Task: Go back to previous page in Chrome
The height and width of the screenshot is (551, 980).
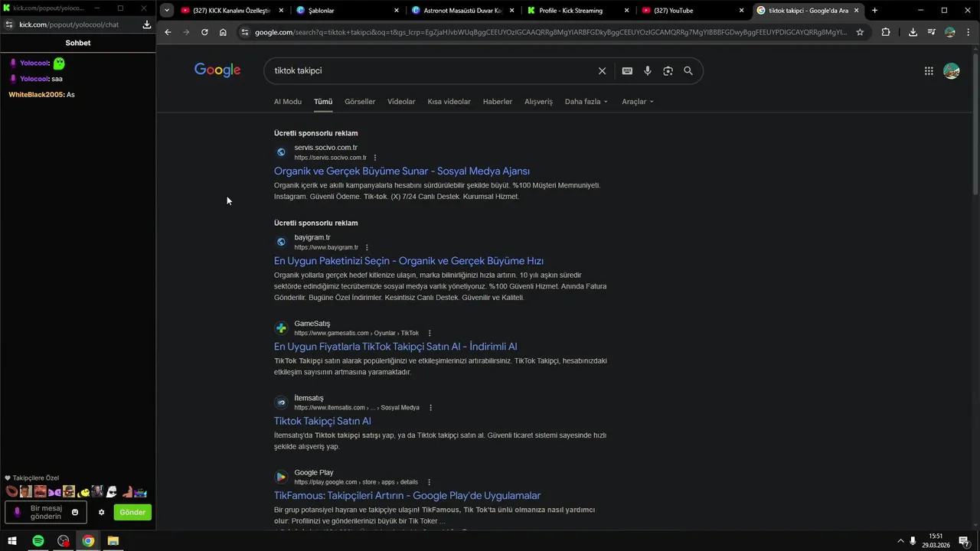Action: [168, 32]
